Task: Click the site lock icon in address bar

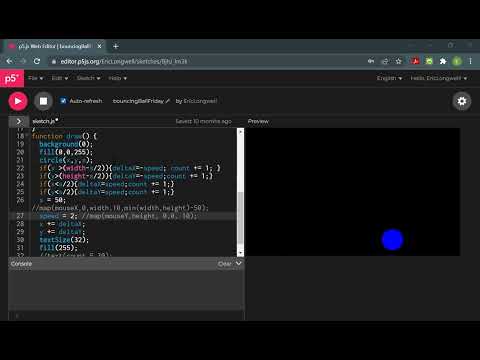Action: [x=54, y=61]
